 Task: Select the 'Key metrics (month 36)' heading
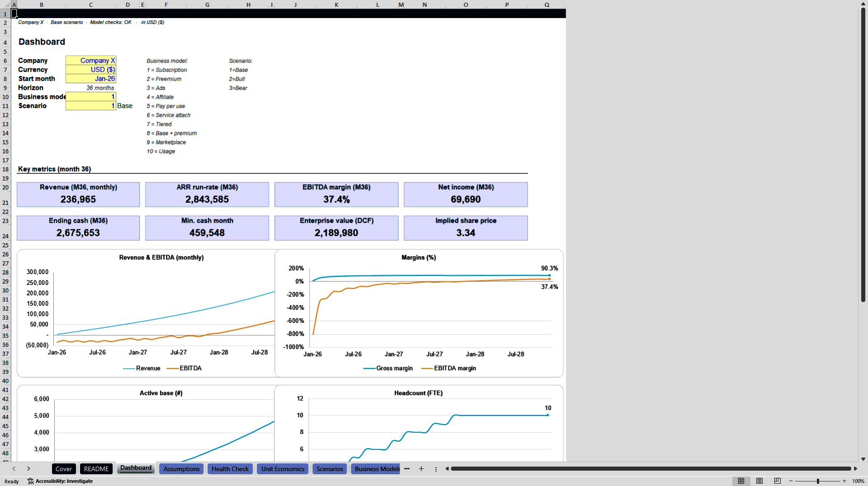pos(54,169)
